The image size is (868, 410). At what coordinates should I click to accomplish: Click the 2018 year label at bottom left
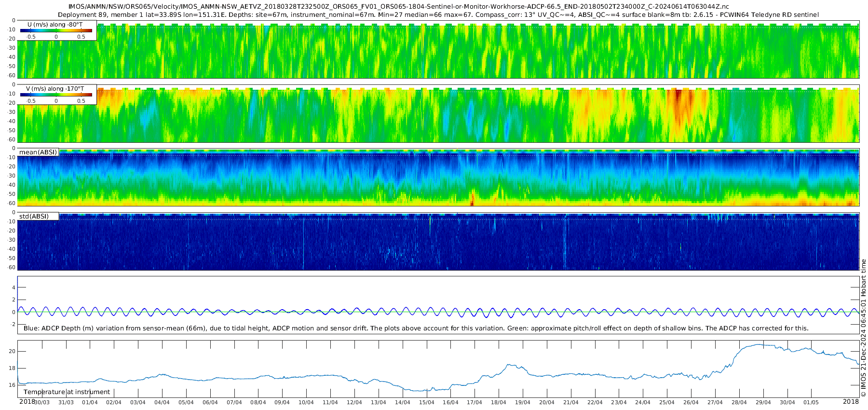pyautogui.click(x=27, y=402)
